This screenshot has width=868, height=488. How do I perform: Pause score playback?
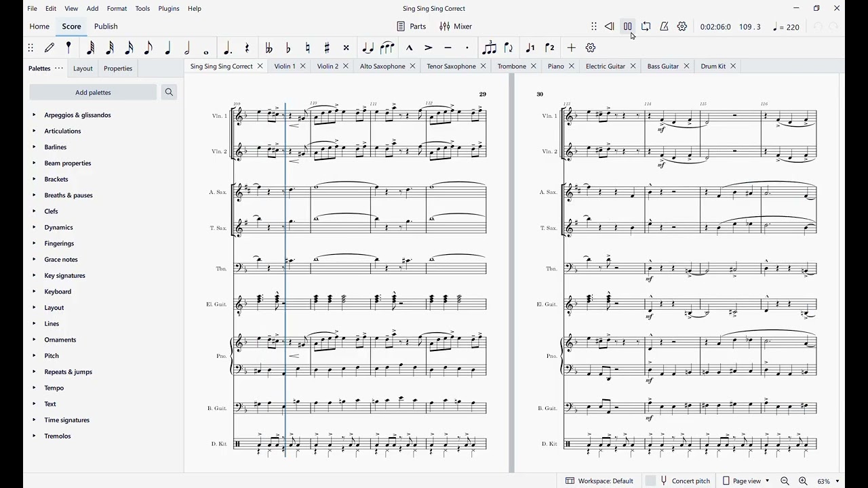[x=628, y=26]
